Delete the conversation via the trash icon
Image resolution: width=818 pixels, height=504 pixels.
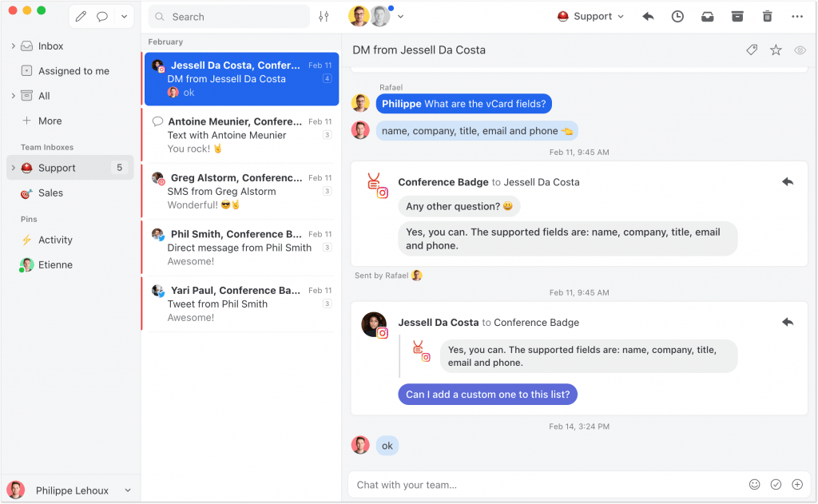(x=767, y=16)
